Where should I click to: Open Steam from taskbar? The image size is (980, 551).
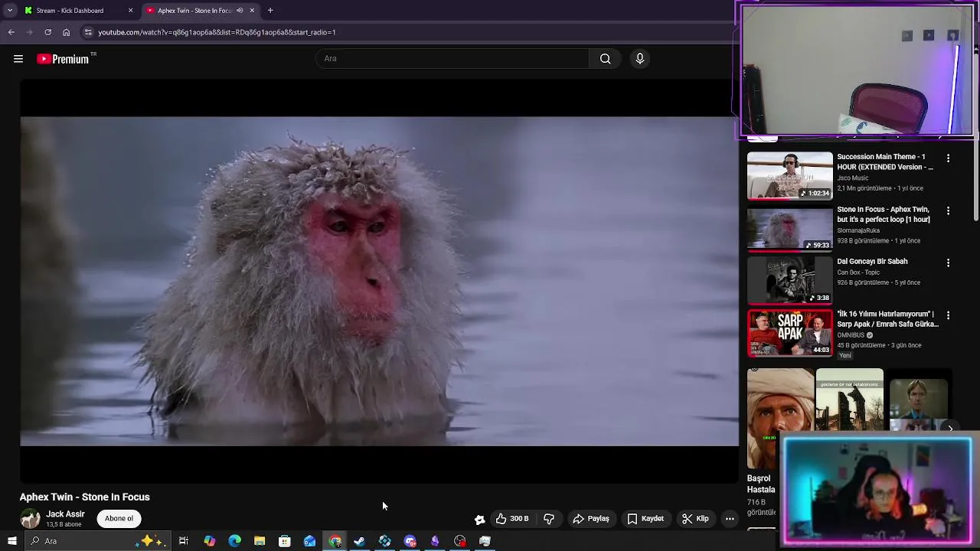(x=359, y=541)
